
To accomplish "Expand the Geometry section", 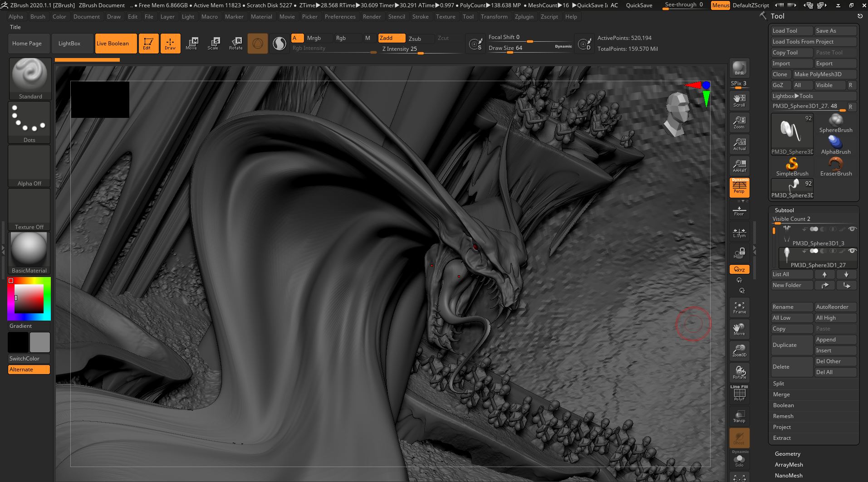I will [787, 454].
